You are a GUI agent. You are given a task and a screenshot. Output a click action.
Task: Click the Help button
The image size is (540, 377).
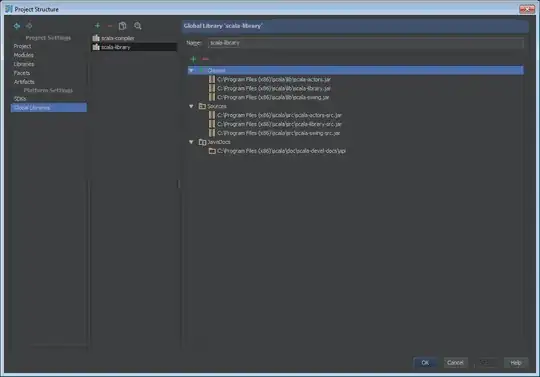pos(516,363)
